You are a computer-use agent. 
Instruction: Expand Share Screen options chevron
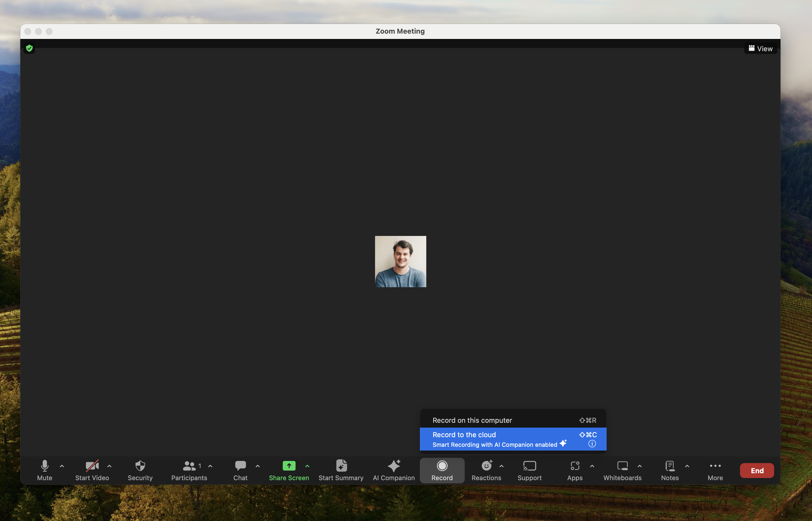click(x=307, y=466)
